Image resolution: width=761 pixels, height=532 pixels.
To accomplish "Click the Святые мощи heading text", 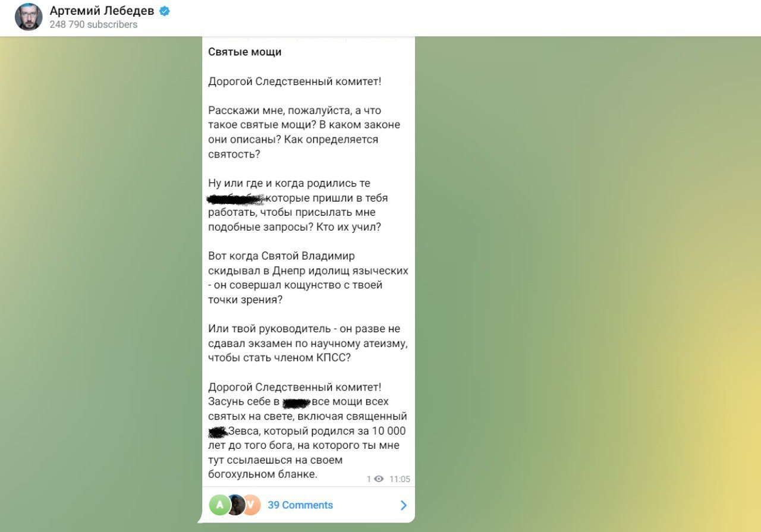I will (245, 52).
